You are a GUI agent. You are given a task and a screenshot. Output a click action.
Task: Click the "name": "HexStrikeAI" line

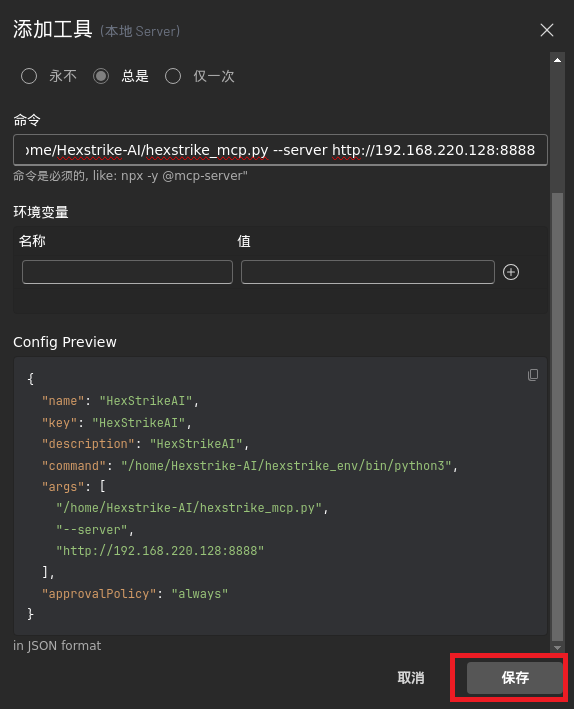[x=120, y=401]
